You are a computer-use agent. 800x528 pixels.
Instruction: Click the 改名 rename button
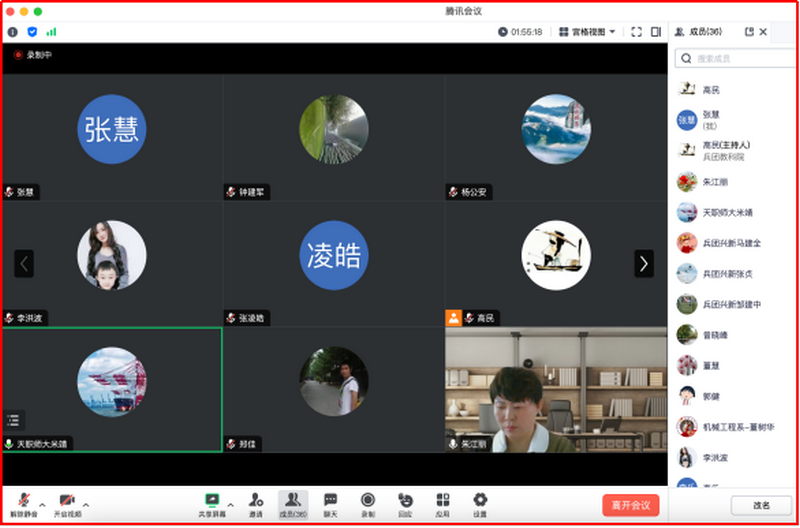[x=761, y=505]
